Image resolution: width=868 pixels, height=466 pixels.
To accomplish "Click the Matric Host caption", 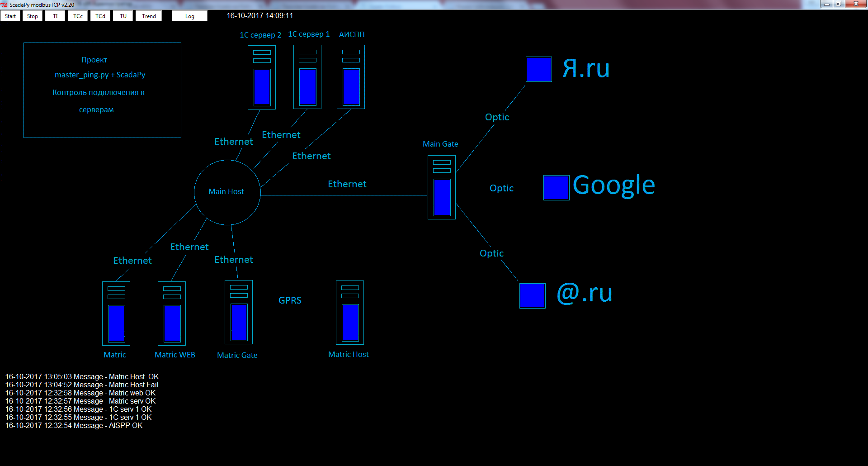I will 349,354.
